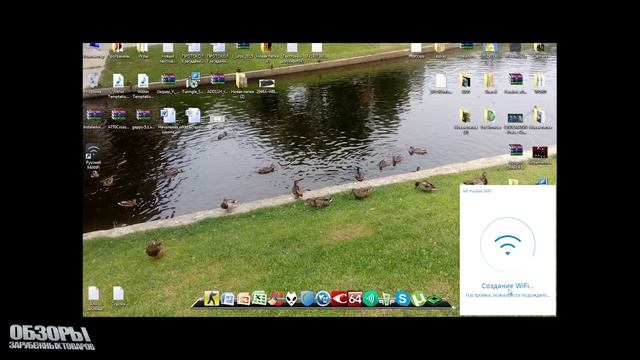Open the green equalizer bars dock icon

click(x=387, y=300)
